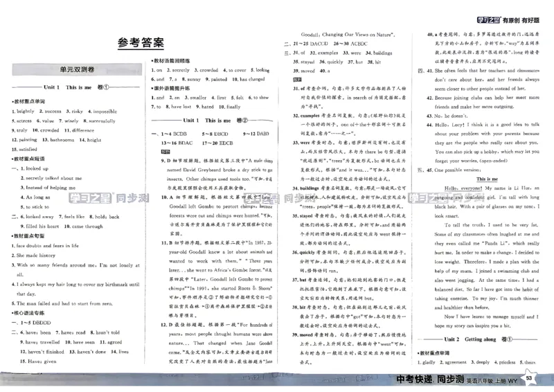The image size is (554, 392).
Task: Click the heading Unit 1 This is me 卷②
Action: point(215,121)
